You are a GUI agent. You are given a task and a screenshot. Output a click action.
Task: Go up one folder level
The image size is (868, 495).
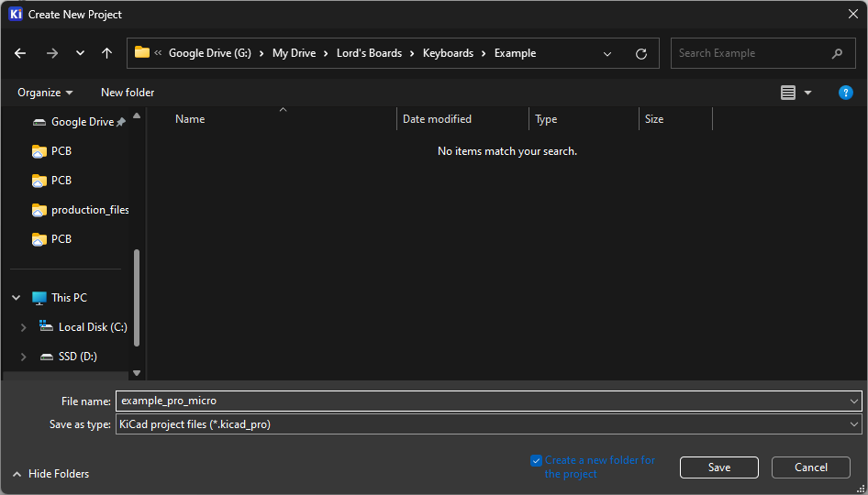[107, 53]
